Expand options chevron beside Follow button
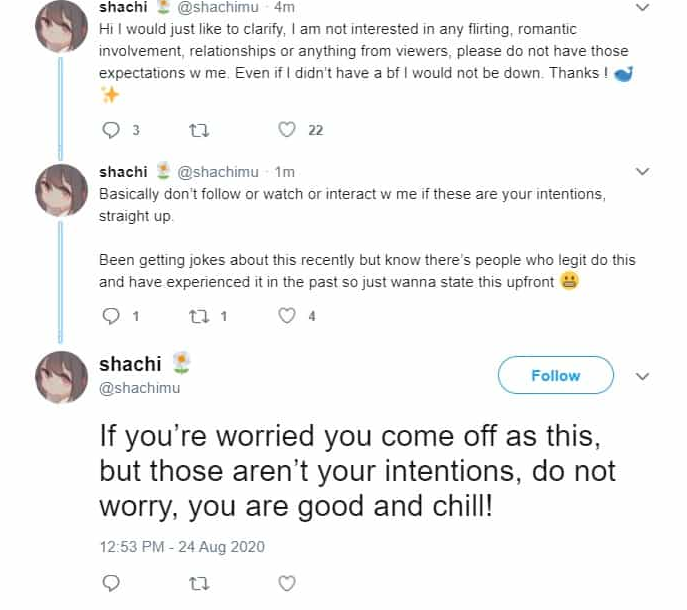The height and width of the screenshot is (610, 687). [x=643, y=376]
